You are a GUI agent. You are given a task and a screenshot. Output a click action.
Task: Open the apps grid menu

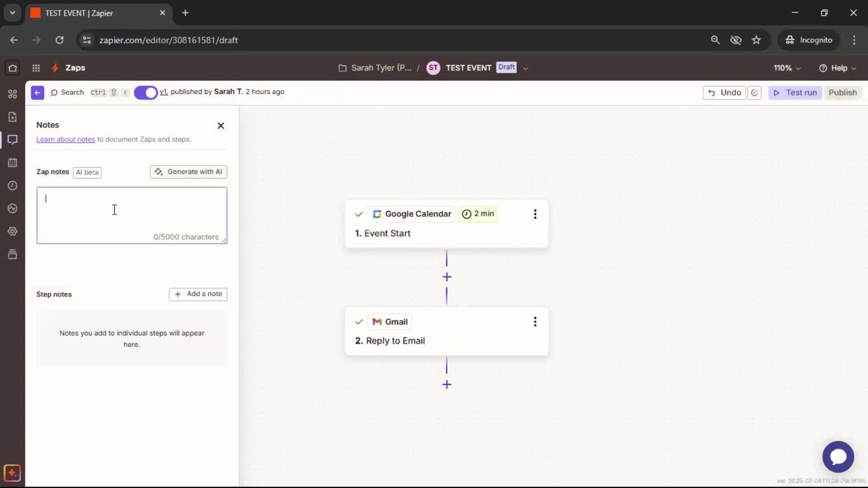click(x=36, y=68)
